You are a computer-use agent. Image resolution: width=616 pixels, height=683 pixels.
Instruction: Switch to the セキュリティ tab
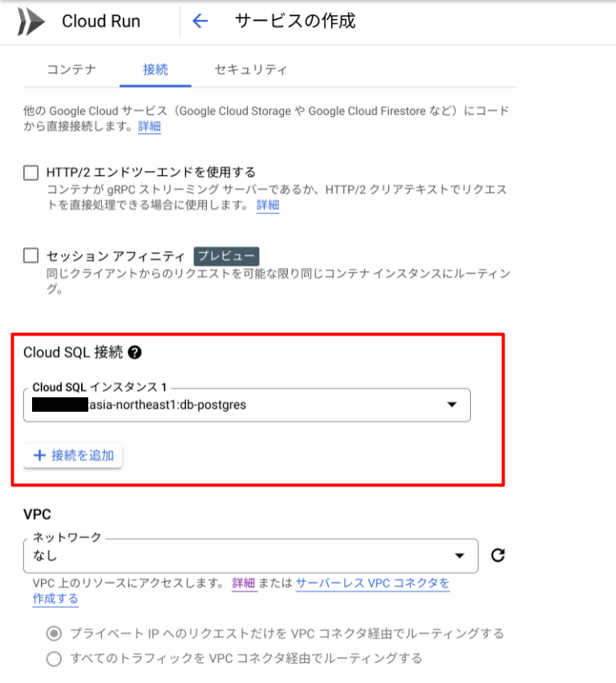tap(251, 70)
